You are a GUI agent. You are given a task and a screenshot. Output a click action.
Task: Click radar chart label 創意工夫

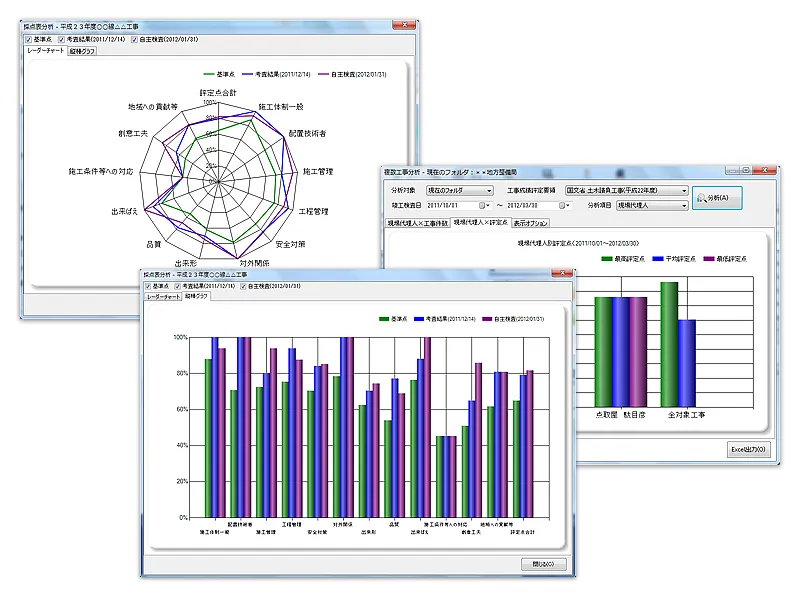(133, 133)
